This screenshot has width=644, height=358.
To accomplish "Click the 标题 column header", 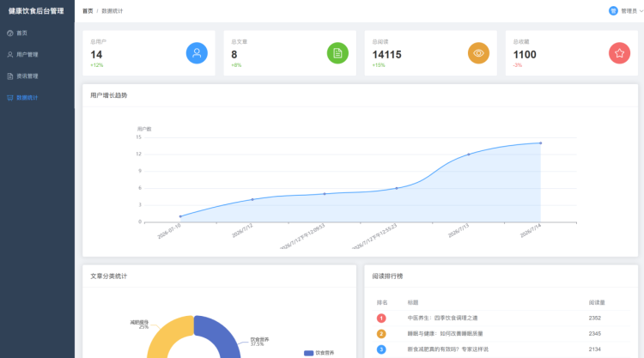I will tap(413, 302).
